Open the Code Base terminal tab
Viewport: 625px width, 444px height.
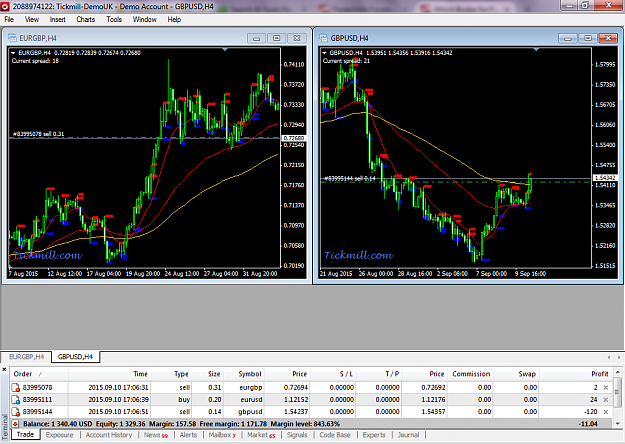tap(335, 435)
